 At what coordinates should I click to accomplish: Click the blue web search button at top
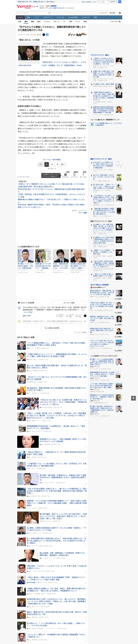(x=120, y=2)
